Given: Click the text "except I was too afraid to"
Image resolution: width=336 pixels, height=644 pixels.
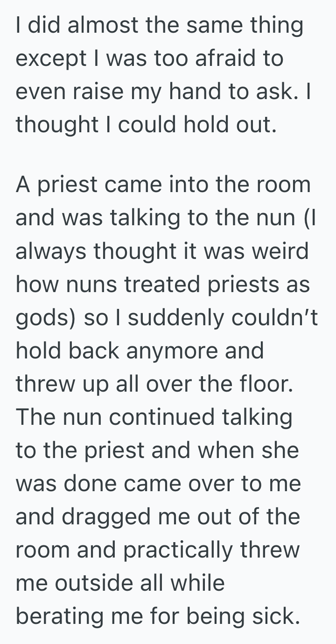Looking at the screenshot, I should point(149,59).
